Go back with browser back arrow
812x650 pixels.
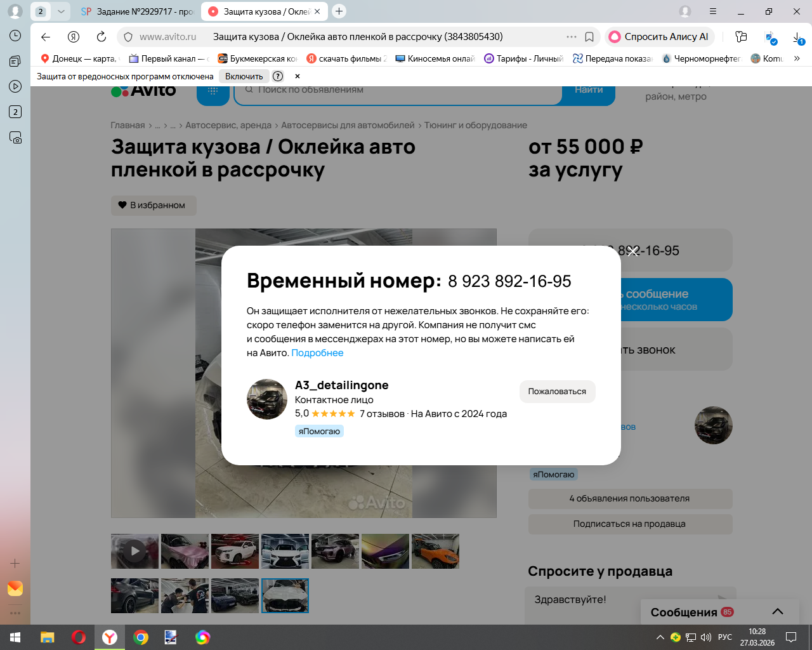click(46, 37)
